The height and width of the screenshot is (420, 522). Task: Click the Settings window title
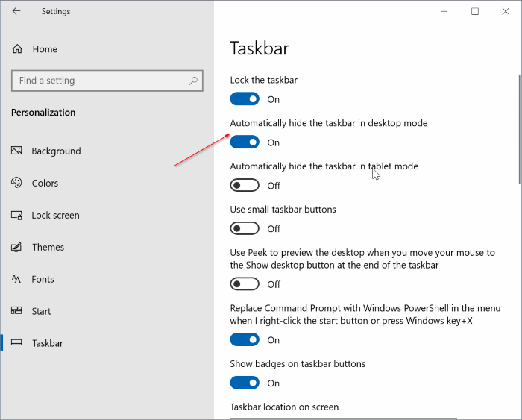pyautogui.click(x=56, y=12)
